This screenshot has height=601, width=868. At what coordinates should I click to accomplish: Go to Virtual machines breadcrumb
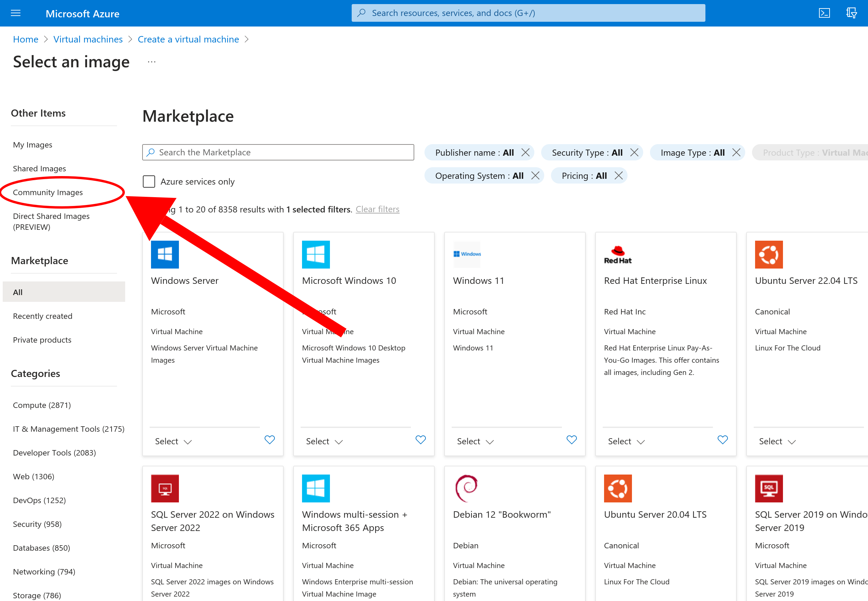click(88, 39)
